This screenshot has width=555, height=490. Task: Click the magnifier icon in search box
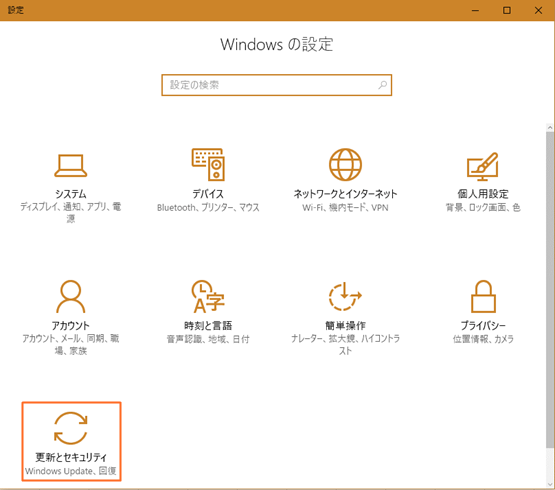383,85
